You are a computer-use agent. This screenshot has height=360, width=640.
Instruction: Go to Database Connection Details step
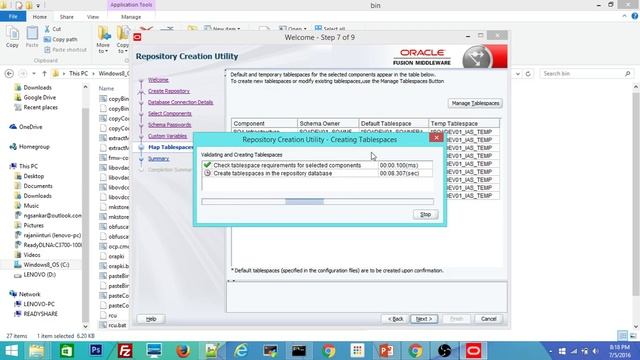point(180,102)
